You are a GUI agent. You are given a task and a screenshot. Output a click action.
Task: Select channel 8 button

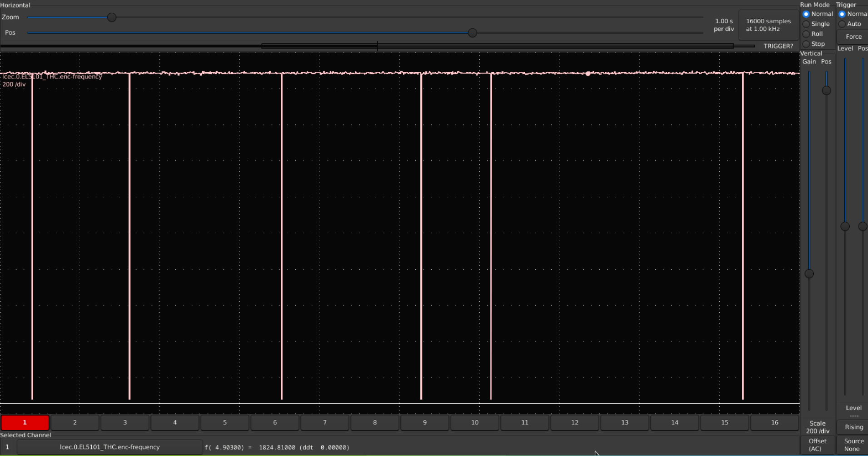pos(375,422)
